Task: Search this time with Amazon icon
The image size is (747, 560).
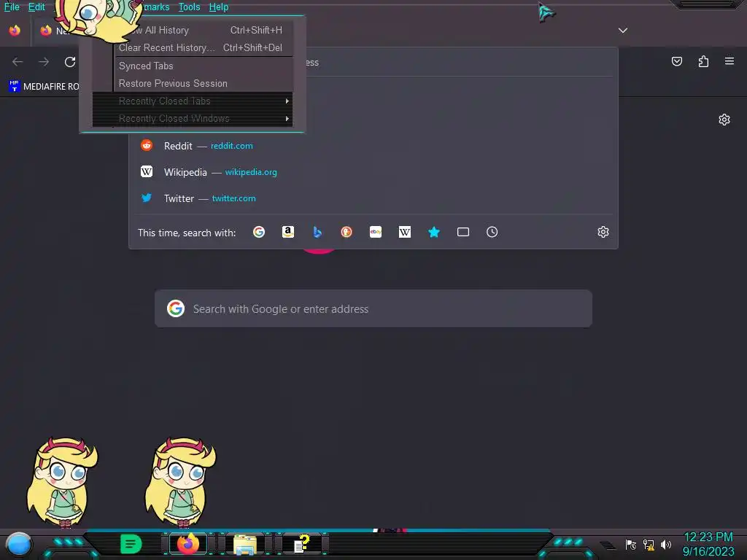Action: [287, 232]
